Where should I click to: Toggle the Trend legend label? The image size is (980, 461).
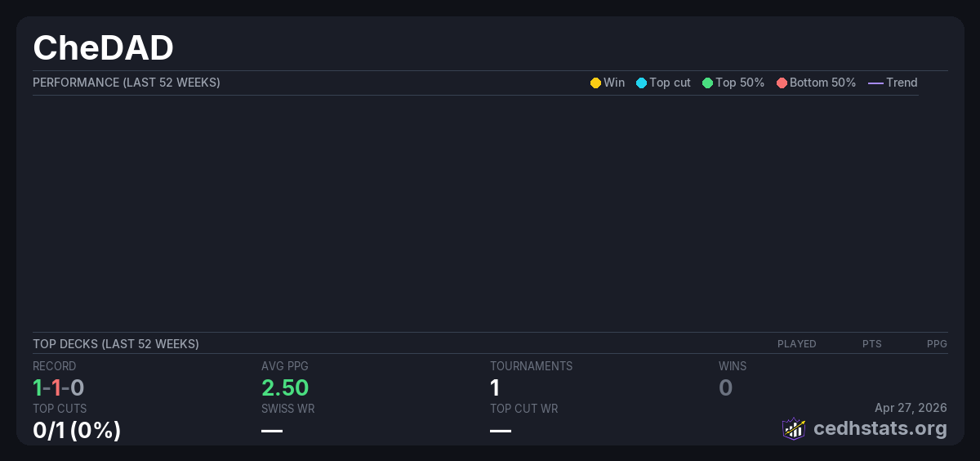tap(902, 83)
